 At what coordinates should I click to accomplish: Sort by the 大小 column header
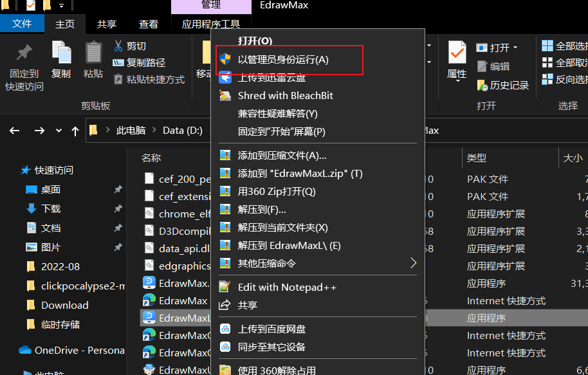(573, 158)
